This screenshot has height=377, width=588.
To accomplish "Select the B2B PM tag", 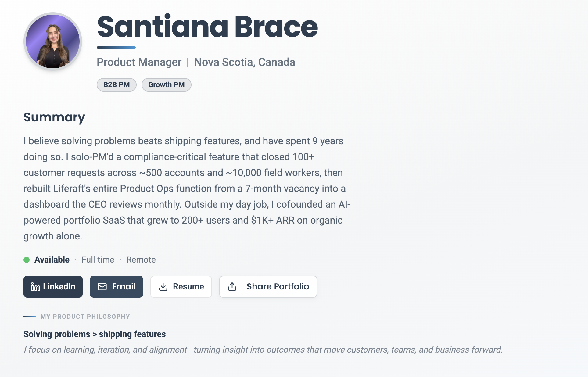I will 117,85.
